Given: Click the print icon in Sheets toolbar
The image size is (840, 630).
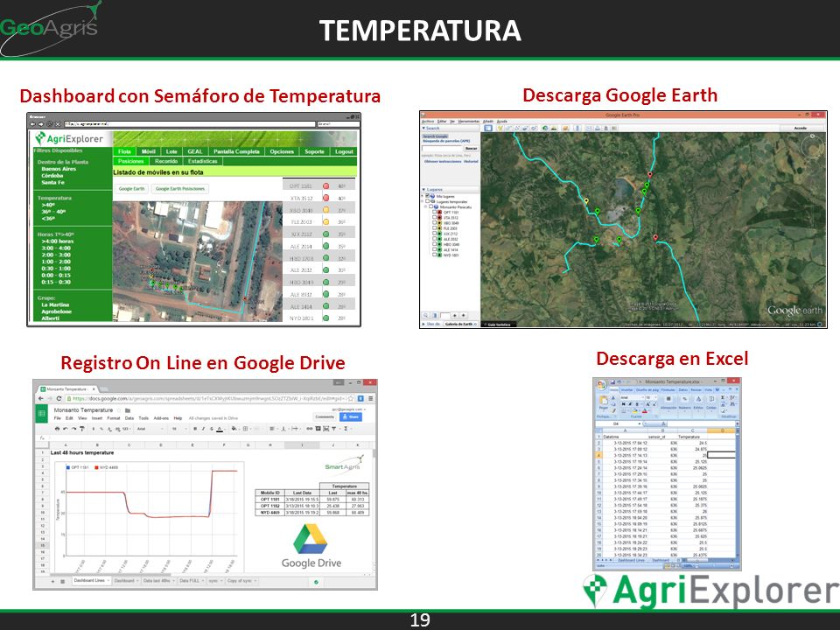Looking at the screenshot, I should 58,429.
